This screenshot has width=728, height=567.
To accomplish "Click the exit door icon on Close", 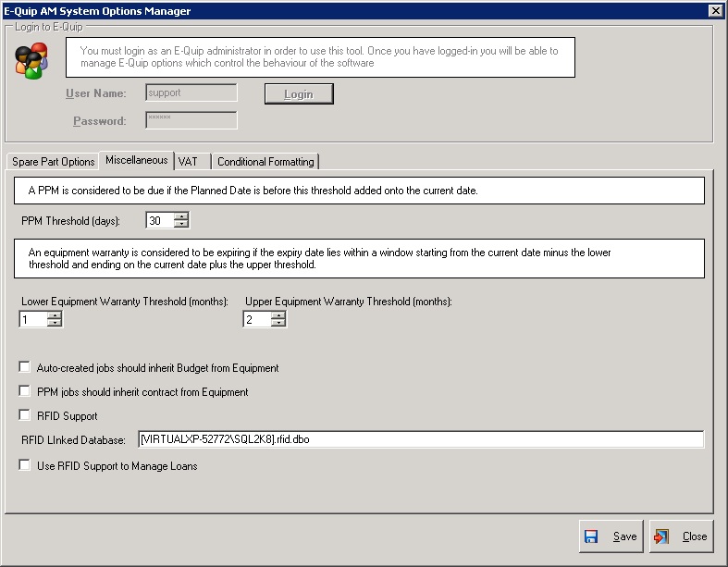I will click(660, 536).
